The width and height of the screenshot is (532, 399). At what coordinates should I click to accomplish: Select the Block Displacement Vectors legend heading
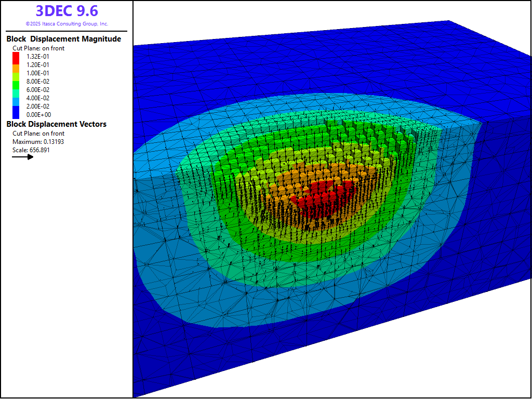tap(56, 124)
